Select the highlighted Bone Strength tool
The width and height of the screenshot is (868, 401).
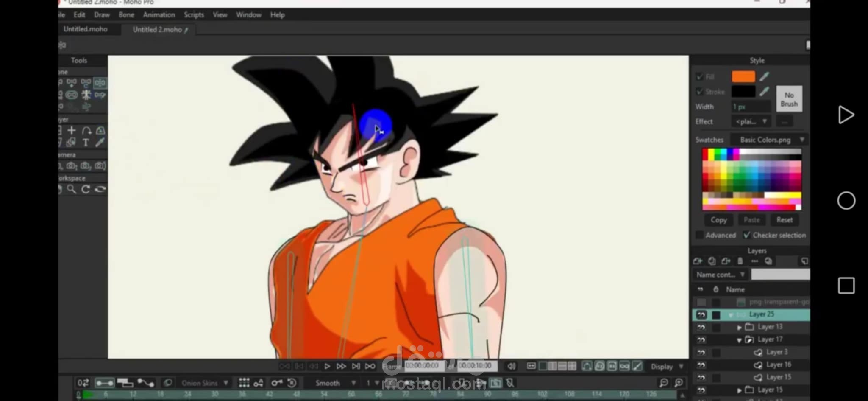click(x=100, y=82)
